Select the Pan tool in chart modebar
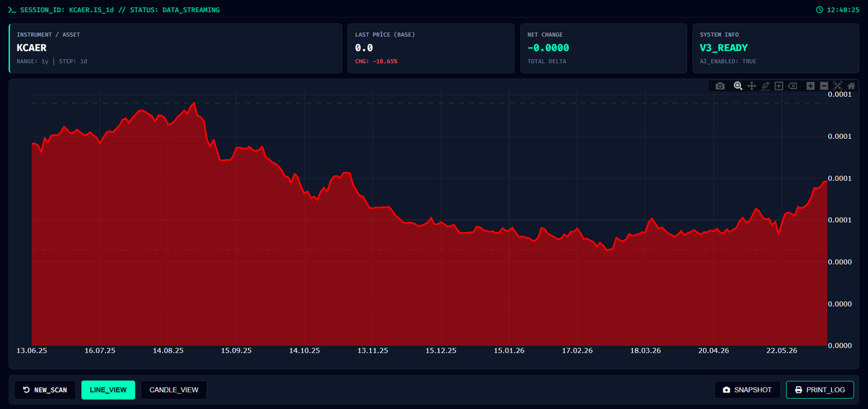868x409 pixels. 752,86
